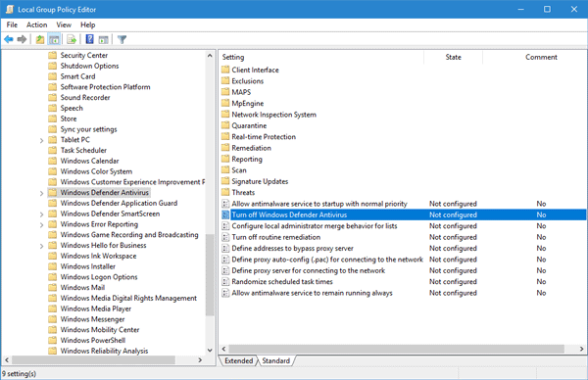Click tree pane scroll up arrow
Image resolution: width=588 pixels, height=380 pixels.
pyautogui.click(x=210, y=56)
